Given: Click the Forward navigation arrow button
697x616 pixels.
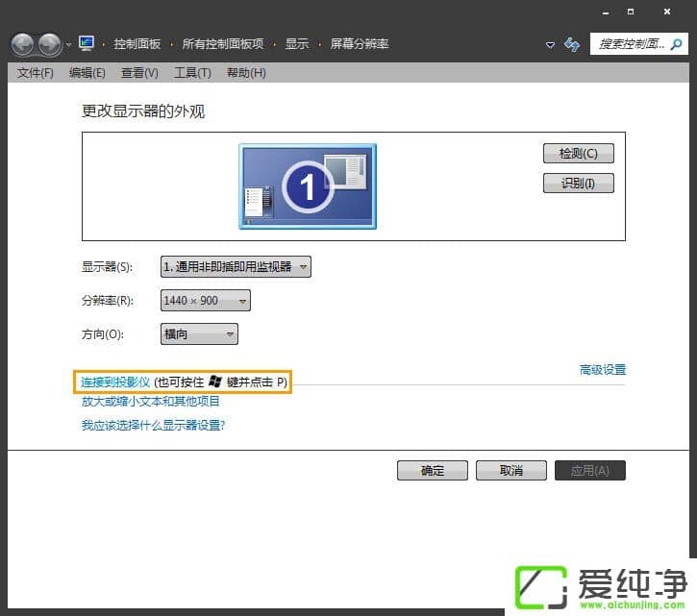Looking at the screenshot, I should click(x=49, y=44).
